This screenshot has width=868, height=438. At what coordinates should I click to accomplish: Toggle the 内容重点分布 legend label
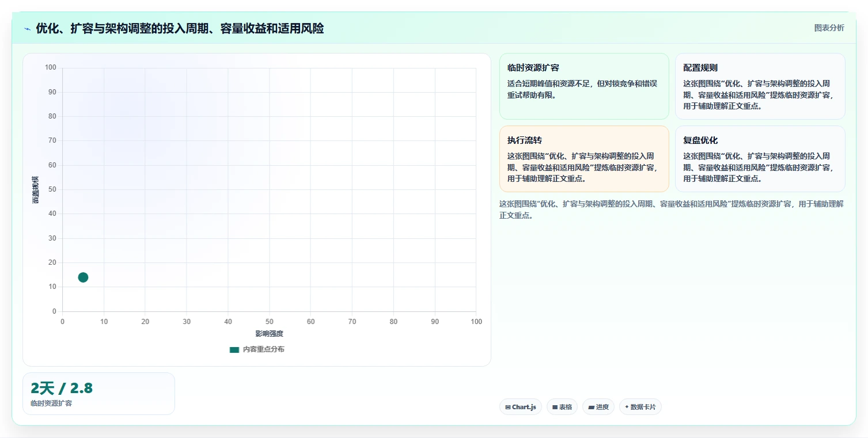263,349
